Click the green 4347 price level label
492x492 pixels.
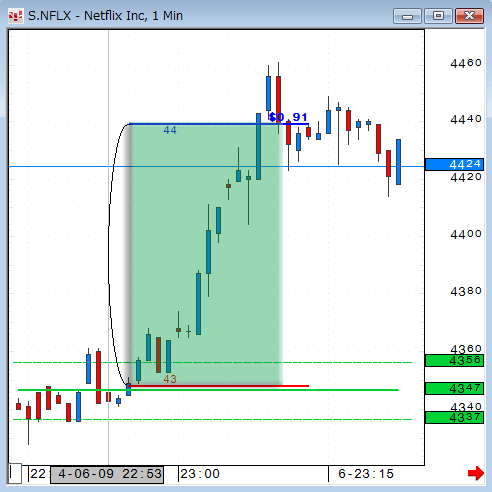pyautogui.click(x=454, y=388)
